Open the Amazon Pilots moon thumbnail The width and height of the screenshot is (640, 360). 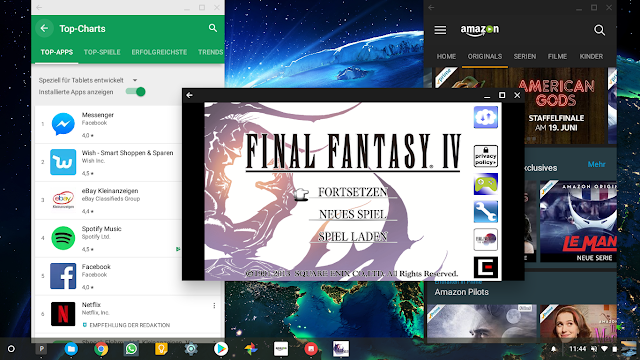tap(482, 322)
